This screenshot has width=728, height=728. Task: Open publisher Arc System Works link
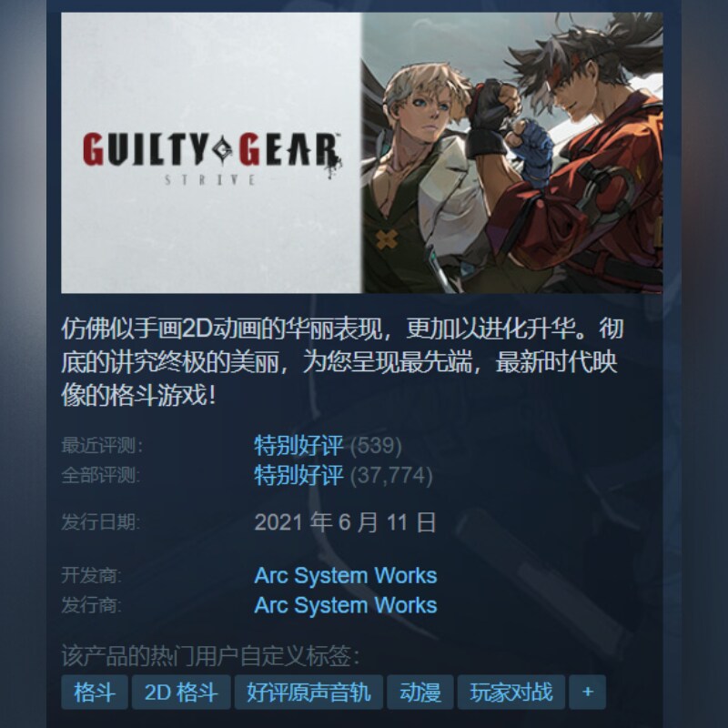[346, 605]
